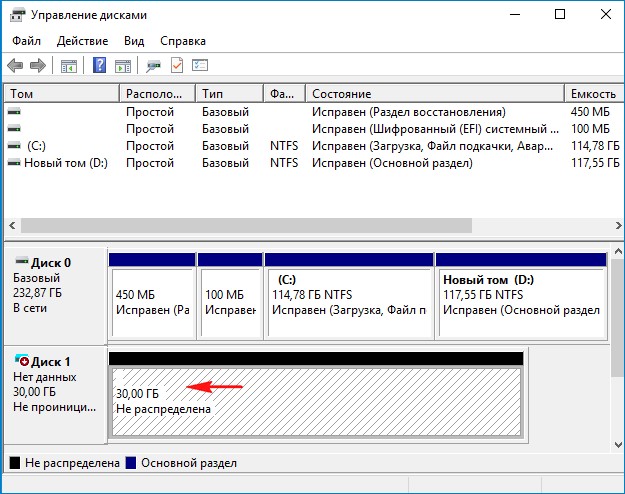Click the '100 МБ' capacity cell in the list
Screen dimensions: 625x494
[x=590, y=129]
